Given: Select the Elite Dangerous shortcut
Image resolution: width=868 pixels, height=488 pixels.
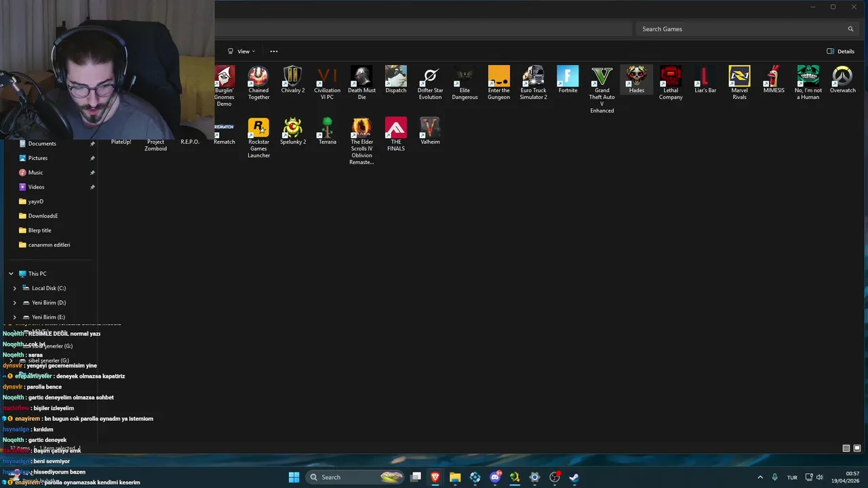Looking at the screenshot, I should click(465, 83).
